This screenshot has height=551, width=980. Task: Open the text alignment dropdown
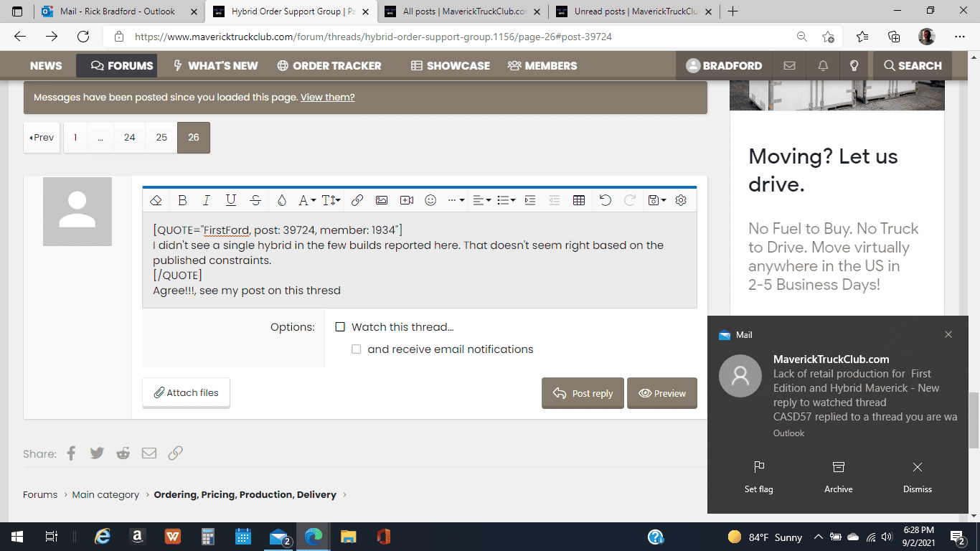coord(482,201)
